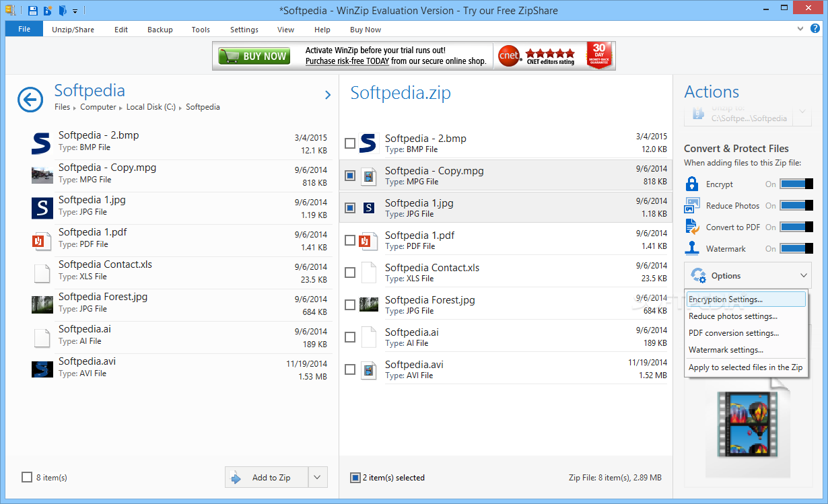The image size is (828, 504).
Task: Uncheck Softpedia 1.jpg in zip pane
Action: point(350,208)
